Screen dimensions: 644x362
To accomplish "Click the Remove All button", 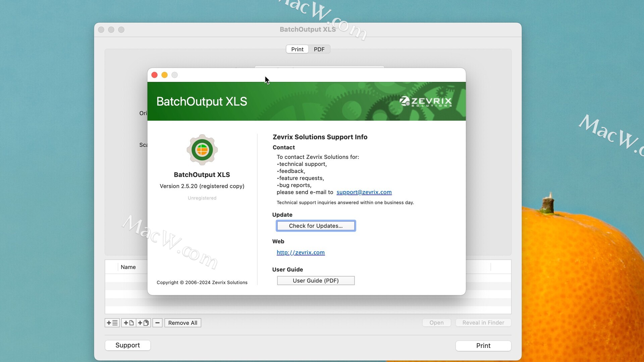I will [183, 323].
